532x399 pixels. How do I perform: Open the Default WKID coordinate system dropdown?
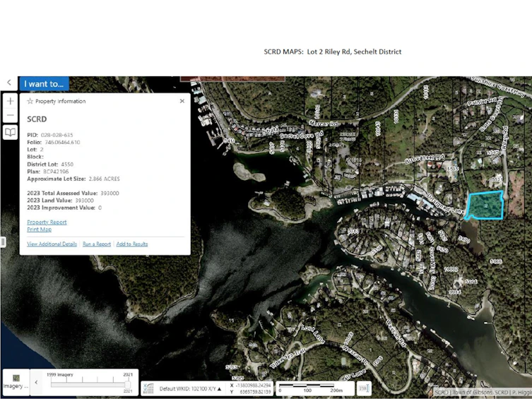(x=190, y=389)
